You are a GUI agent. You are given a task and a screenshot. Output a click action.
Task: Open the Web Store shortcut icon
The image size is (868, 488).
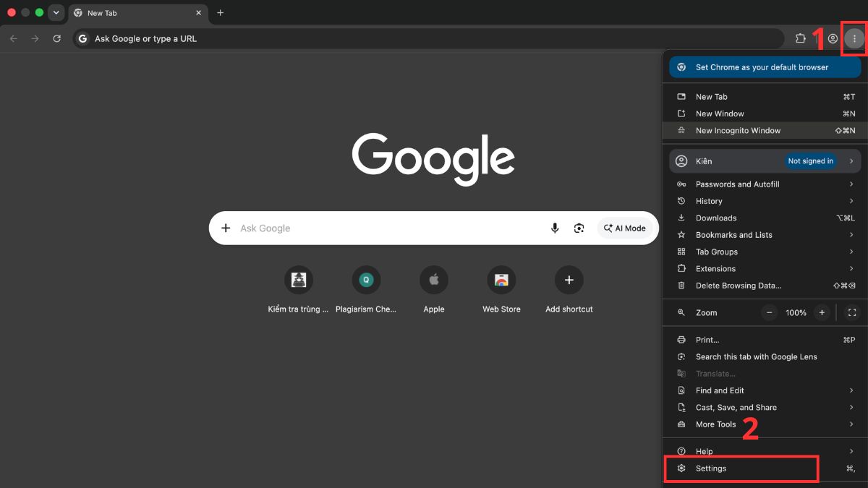[501, 280]
